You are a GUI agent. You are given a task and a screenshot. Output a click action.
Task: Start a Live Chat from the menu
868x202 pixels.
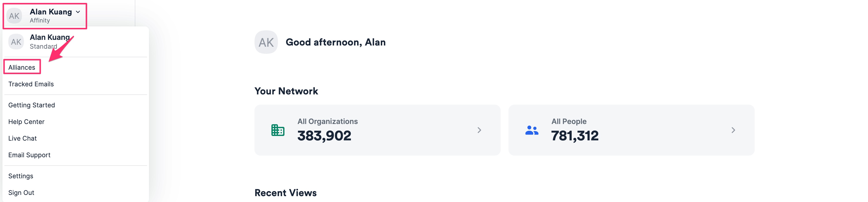click(22, 138)
